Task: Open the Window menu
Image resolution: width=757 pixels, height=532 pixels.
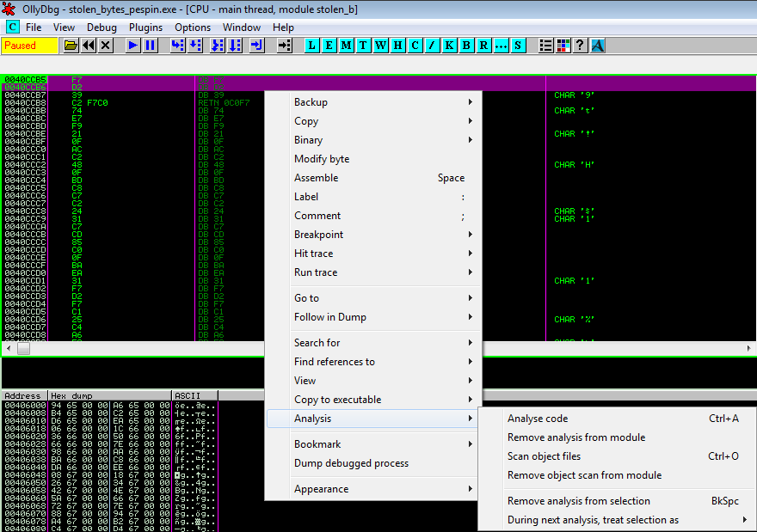Action: 242,28
